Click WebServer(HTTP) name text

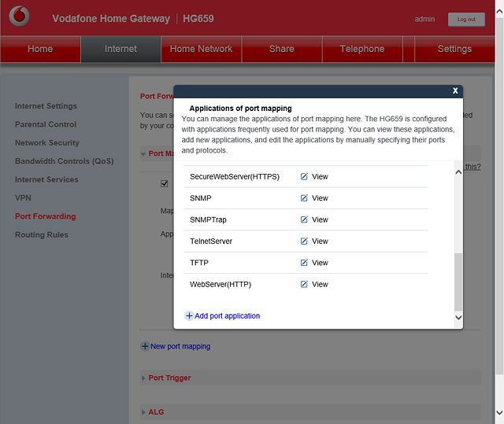pyautogui.click(x=220, y=284)
